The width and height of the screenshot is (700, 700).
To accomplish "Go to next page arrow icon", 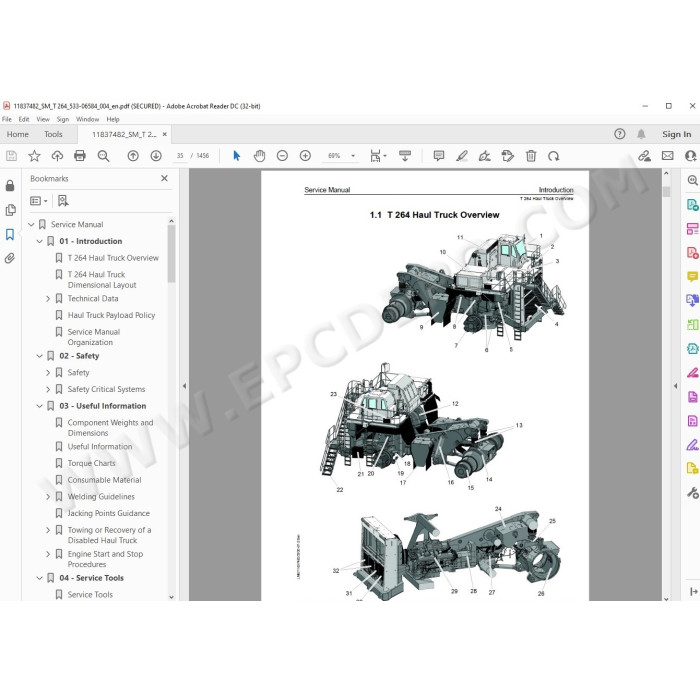I will (156, 156).
